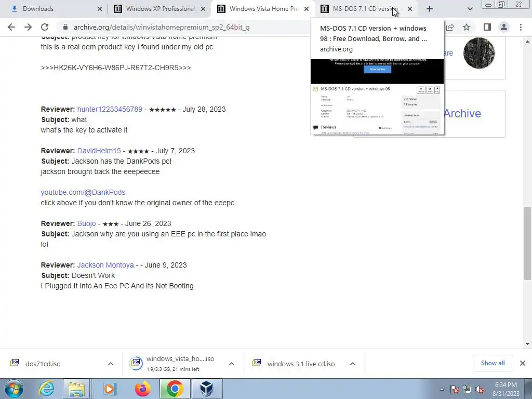Switch to Windows XP Professional tab
The height and width of the screenshot is (399, 532).
click(x=159, y=9)
